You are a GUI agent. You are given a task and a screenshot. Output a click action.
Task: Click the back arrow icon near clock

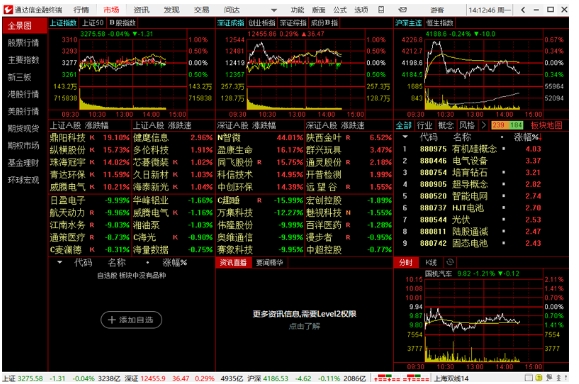point(523,10)
